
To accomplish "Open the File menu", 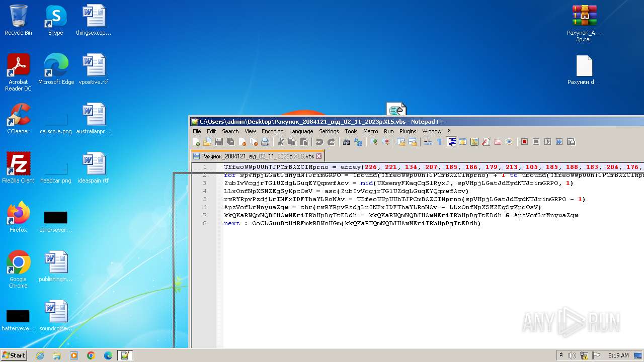I will point(197,131).
